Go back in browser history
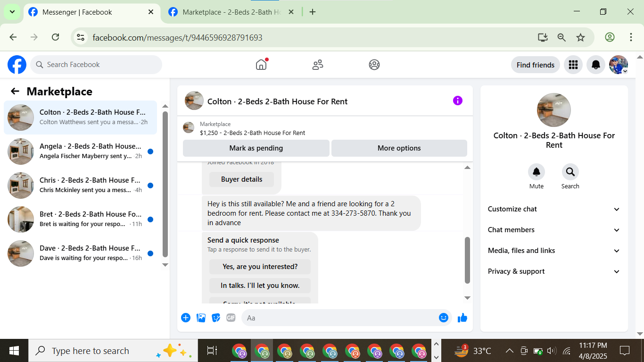Viewport: 644px width, 362px height. [13, 37]
